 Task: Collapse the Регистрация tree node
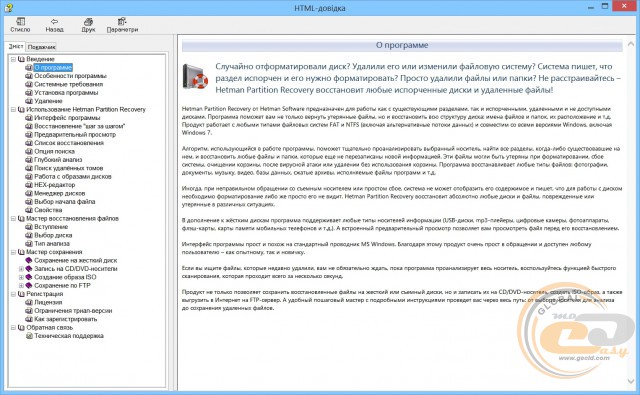point(13,294)
